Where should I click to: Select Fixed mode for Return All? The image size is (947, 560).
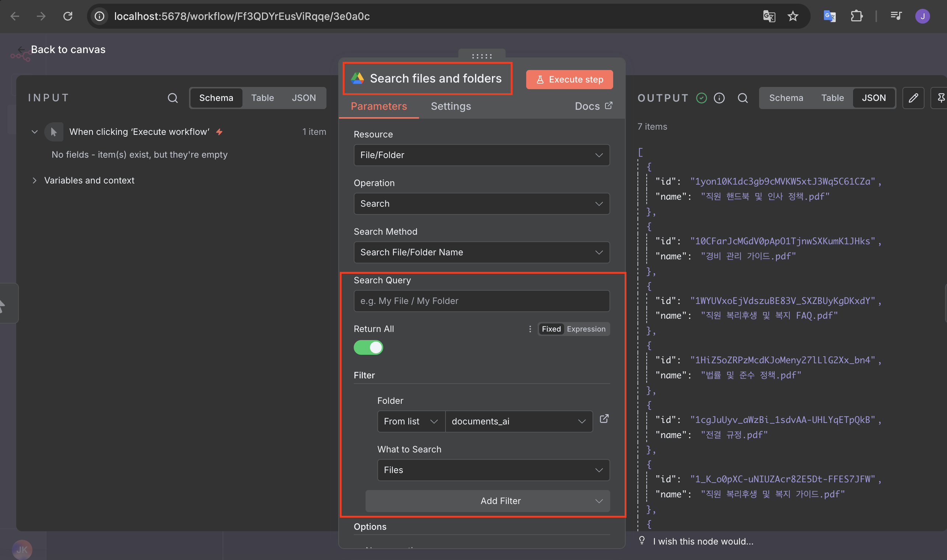551,329
